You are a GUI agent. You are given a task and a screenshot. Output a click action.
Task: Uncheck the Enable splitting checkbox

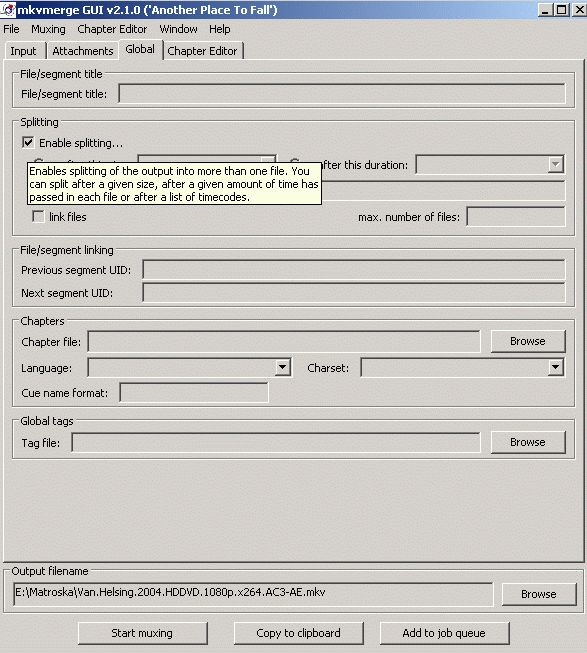coord(28,143)
